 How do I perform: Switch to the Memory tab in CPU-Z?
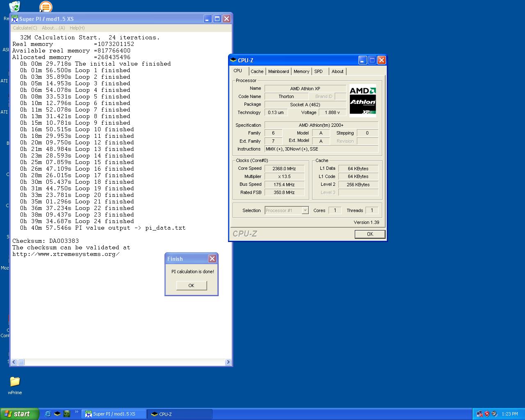point(301,71)
